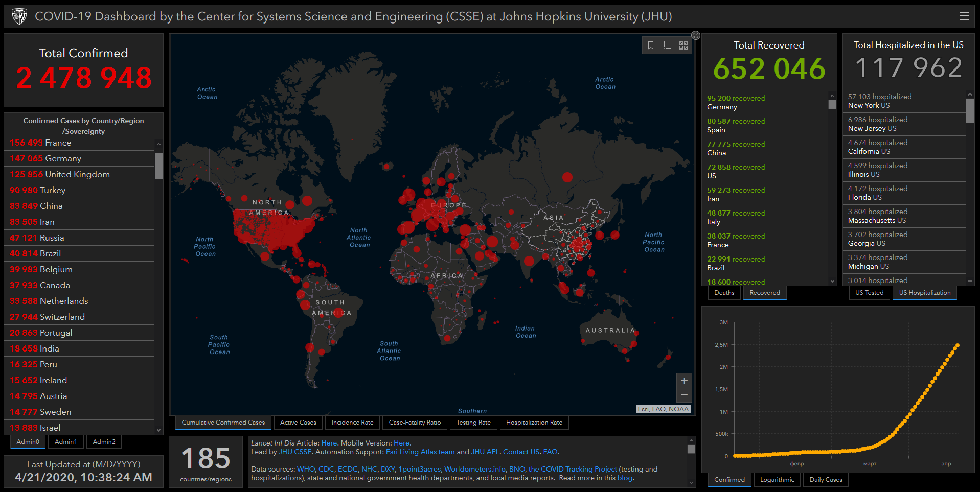Viewport: 980px width, 492px height.
Task: Show the map legend list icon
Action: pos(667,45)
